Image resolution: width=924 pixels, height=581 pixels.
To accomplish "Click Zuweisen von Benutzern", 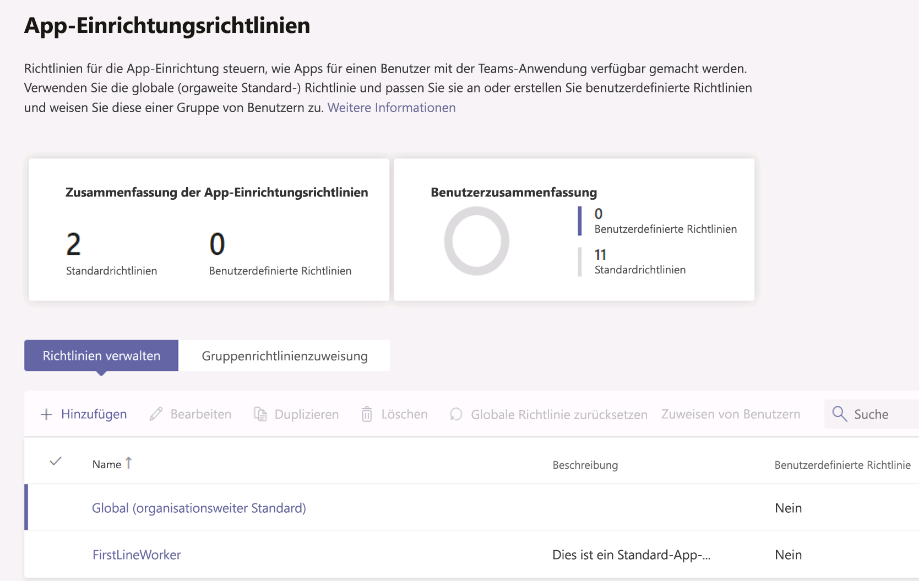I will [731, 414].
